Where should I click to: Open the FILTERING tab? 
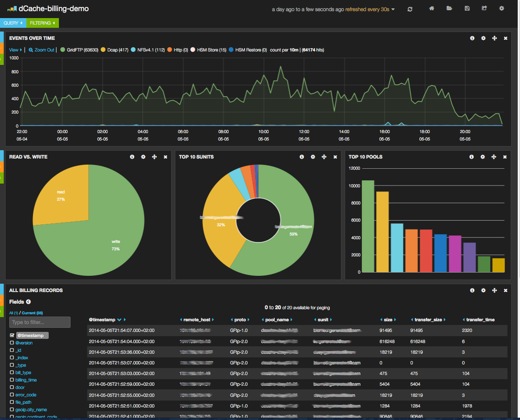43,23
